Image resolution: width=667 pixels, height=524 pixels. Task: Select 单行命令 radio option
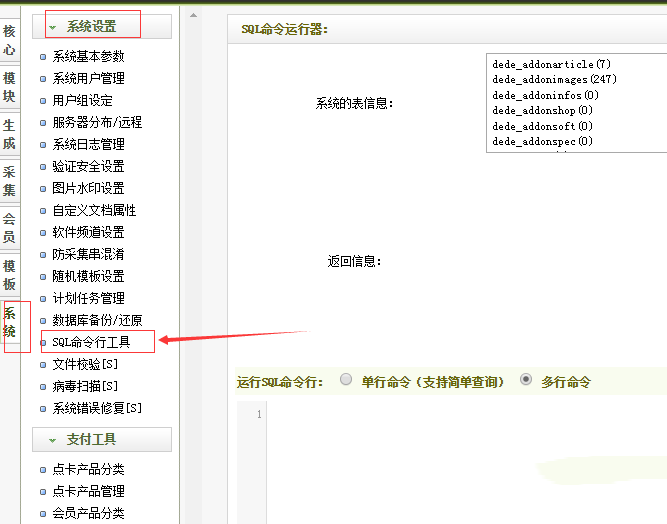tap(346, 380)
